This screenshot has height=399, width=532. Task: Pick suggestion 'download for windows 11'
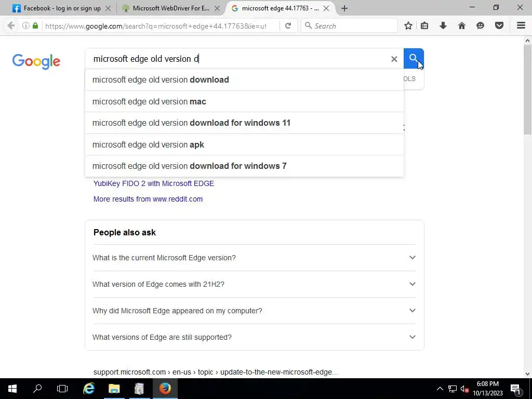(x=244, y=123)
